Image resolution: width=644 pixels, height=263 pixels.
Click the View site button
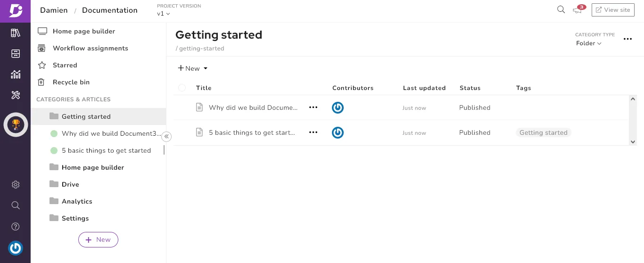613,10
